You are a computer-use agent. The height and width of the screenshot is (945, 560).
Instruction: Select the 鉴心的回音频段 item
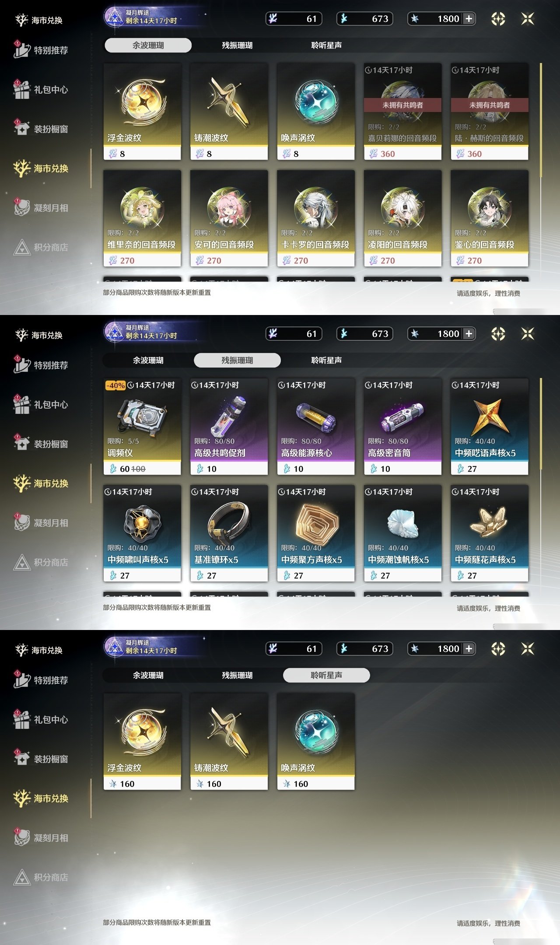489,218
